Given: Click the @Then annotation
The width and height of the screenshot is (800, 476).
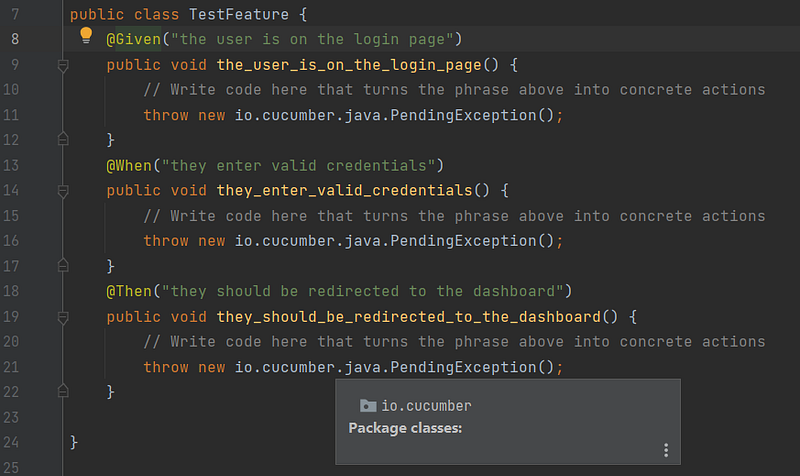Looking at the screenshot, I should pos(129,291).
